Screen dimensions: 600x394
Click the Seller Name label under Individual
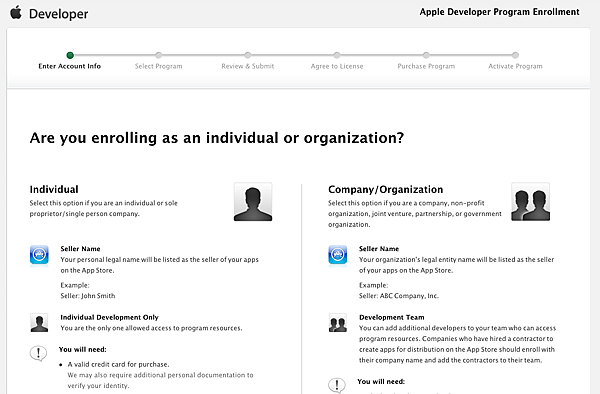(80, 249)
